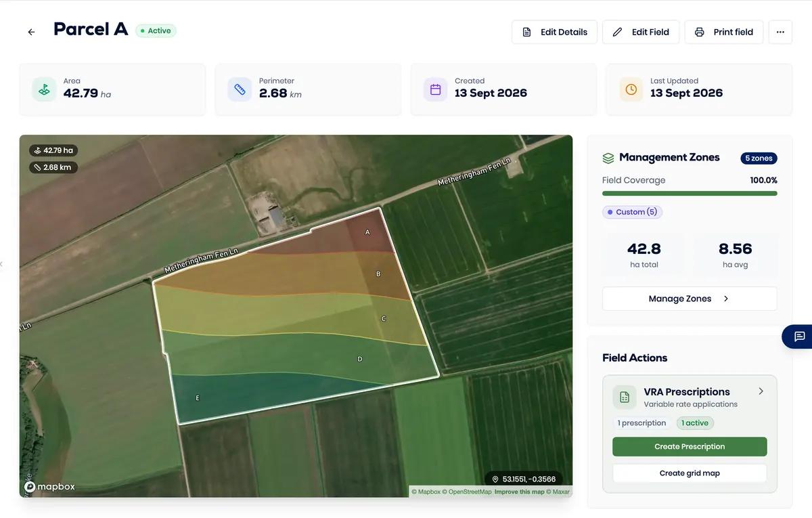Click the 1 active tag

(x=695, y=423)
